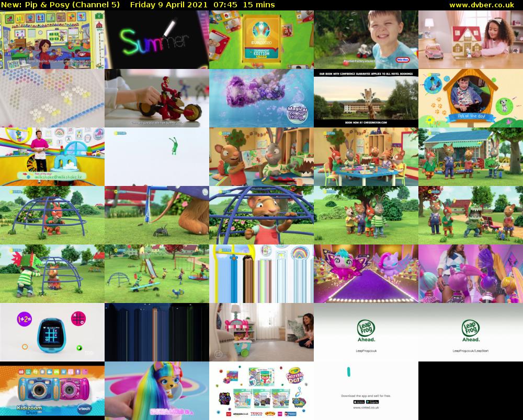Open the neon Summer text thumbnail
Image resolution: width=523 pixels, height=420 pixels.
157,40
